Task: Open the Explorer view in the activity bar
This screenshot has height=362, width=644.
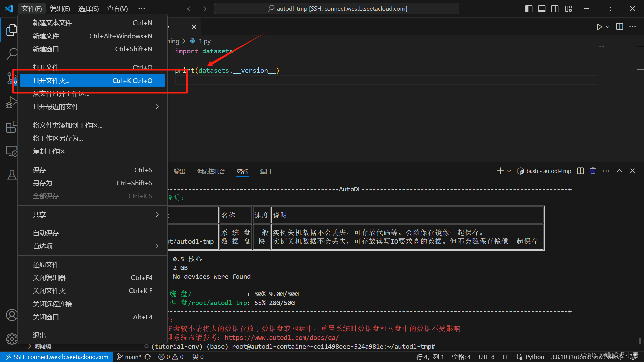Action: tap(12, 30)
